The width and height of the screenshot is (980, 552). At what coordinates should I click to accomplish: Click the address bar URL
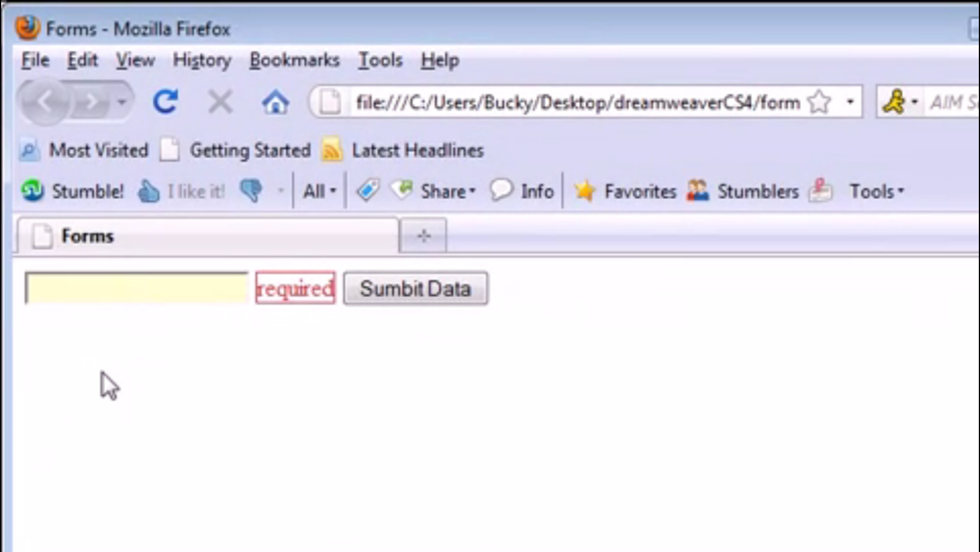[577, 102]
